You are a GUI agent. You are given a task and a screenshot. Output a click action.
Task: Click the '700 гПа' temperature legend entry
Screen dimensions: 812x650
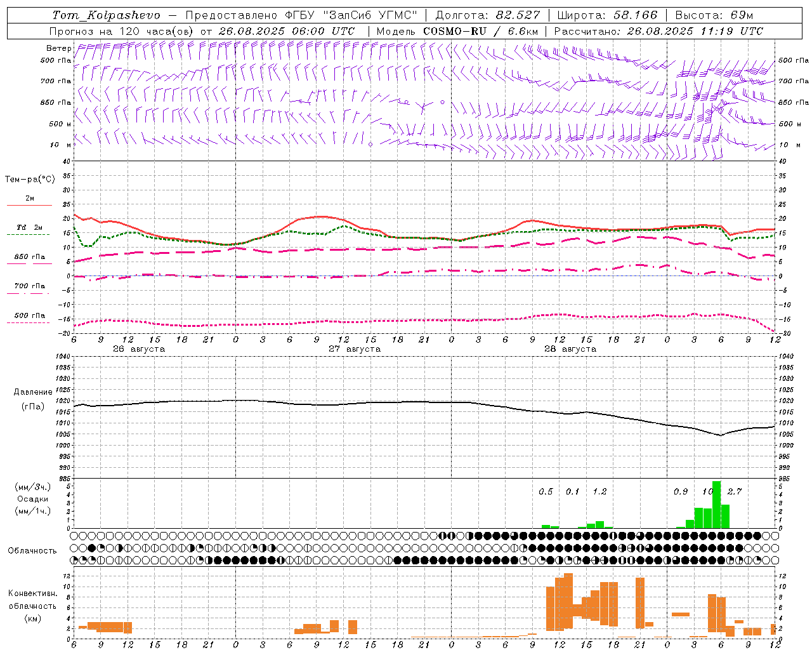click(29, 286)
